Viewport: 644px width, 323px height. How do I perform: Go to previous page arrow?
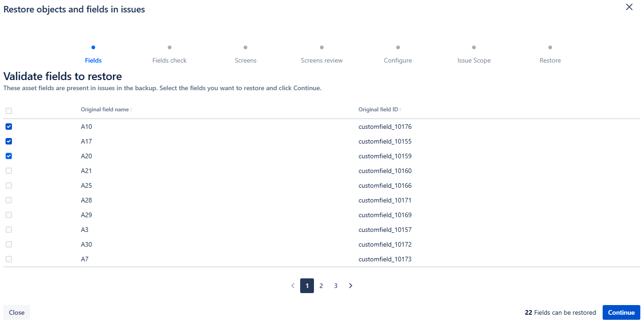click(293, 286)
